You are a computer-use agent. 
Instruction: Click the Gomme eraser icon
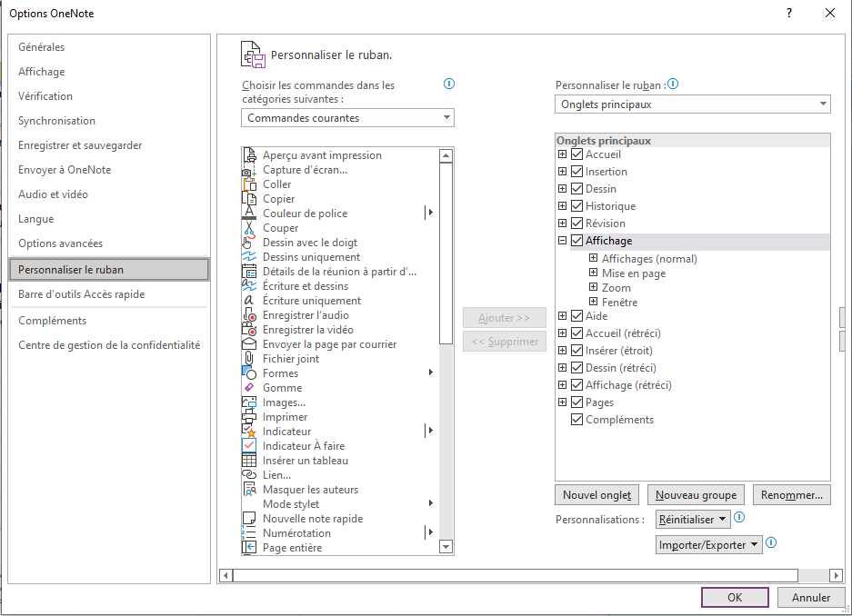click(x=249, y=388)
